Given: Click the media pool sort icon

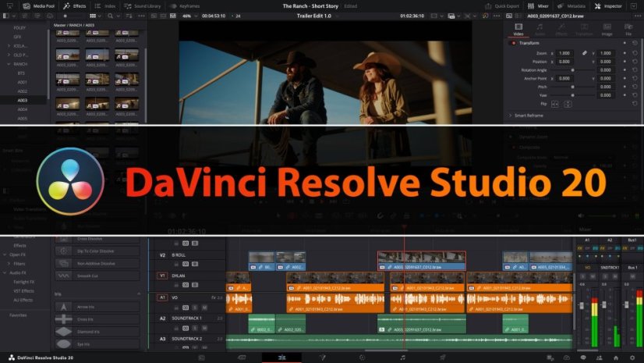Looking at the screenshot, I should (x=129, y=16).
